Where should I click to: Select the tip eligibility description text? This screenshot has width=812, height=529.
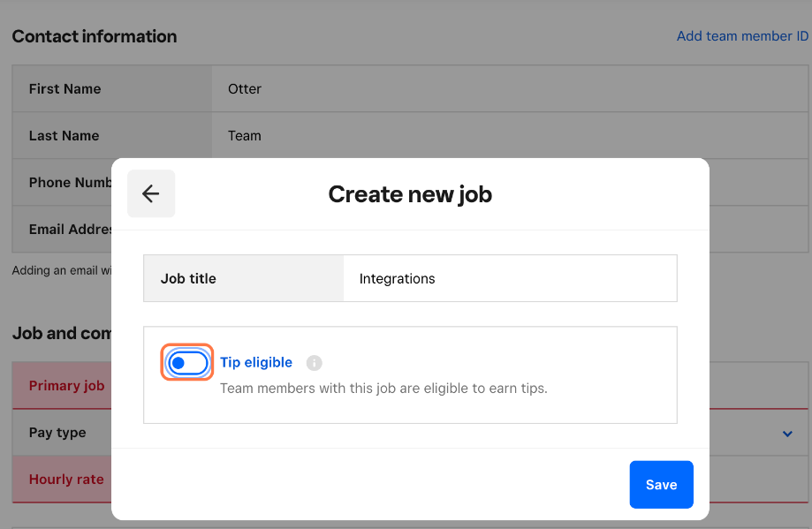[383, 389]
